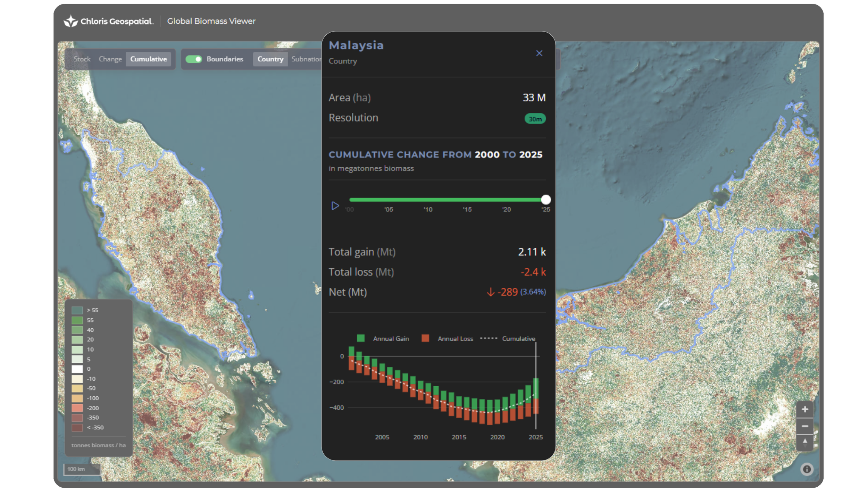The image size is (868, 488).
Task: Close the Malaysia info panel
Action: (x=539, y=53)
